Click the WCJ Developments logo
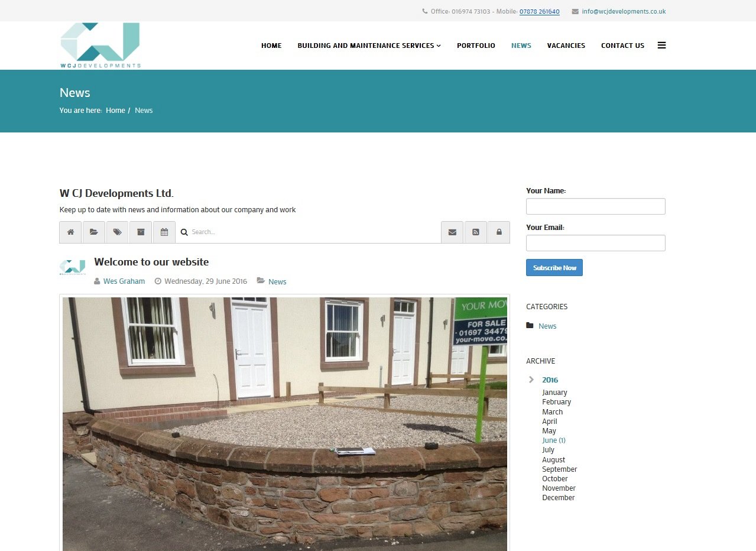 [x=99, y=45]
